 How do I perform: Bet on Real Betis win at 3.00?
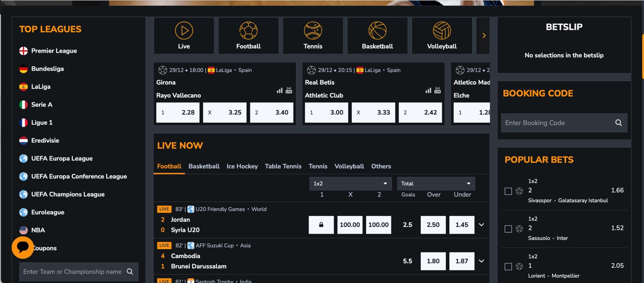click(x=326, y=112)
